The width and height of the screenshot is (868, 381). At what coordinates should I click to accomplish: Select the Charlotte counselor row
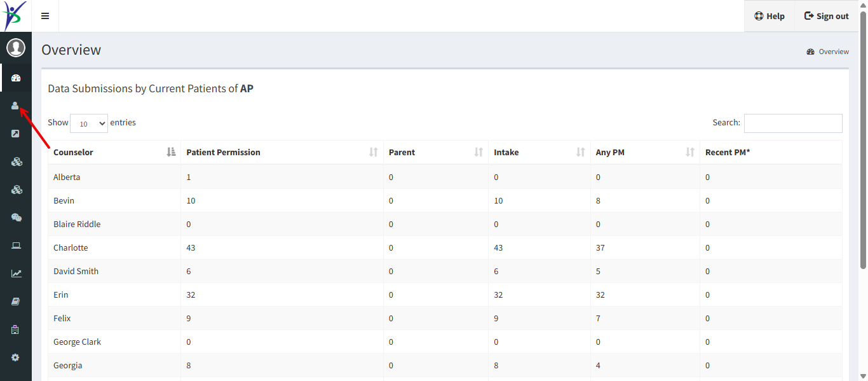[445, 247]
